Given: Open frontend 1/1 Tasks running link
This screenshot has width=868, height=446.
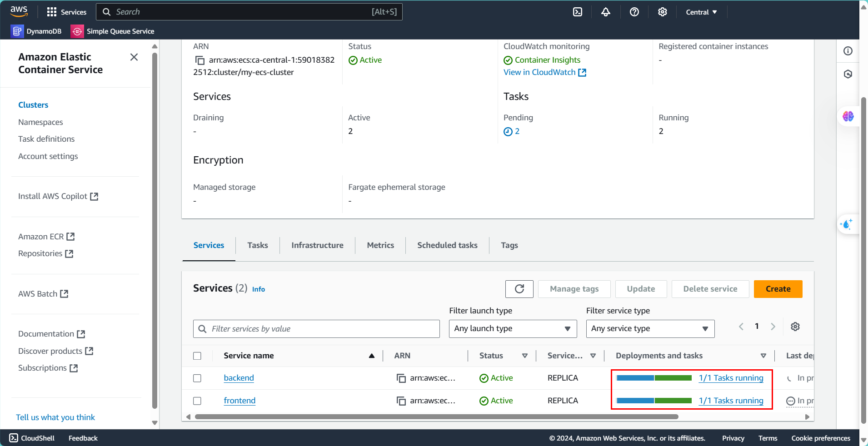Looking at the screenshot, I should 731,401.
